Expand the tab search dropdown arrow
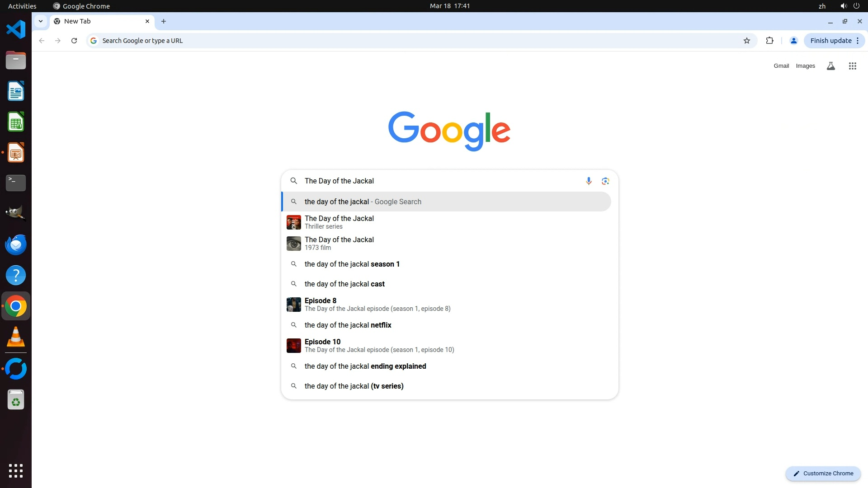Viewport: 868px width, 488px height. [x=41, y=21]
